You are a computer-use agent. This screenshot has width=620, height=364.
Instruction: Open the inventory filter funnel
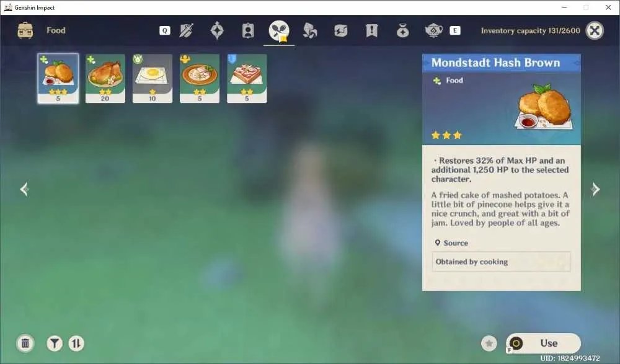pyautogui.click(x=55, y=343)
